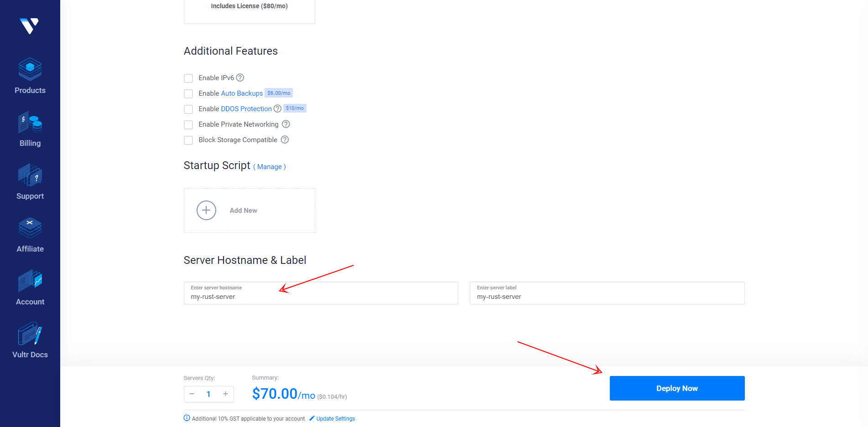Screen dimensions: 868x427
Task: Enable the IPv6 checkbox
Action: coord(188,78)
